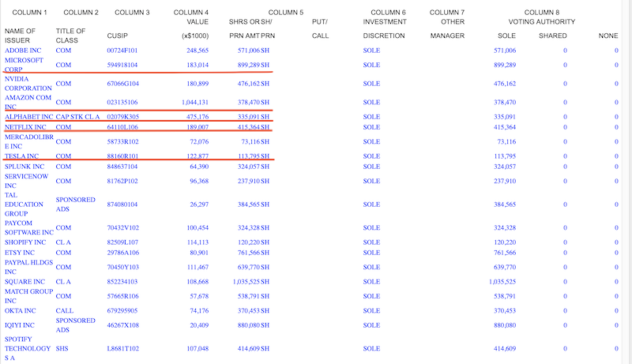Select MICROSOFT CORP in the issuer column
Screen dimensions: 632x364
point(24,65)
